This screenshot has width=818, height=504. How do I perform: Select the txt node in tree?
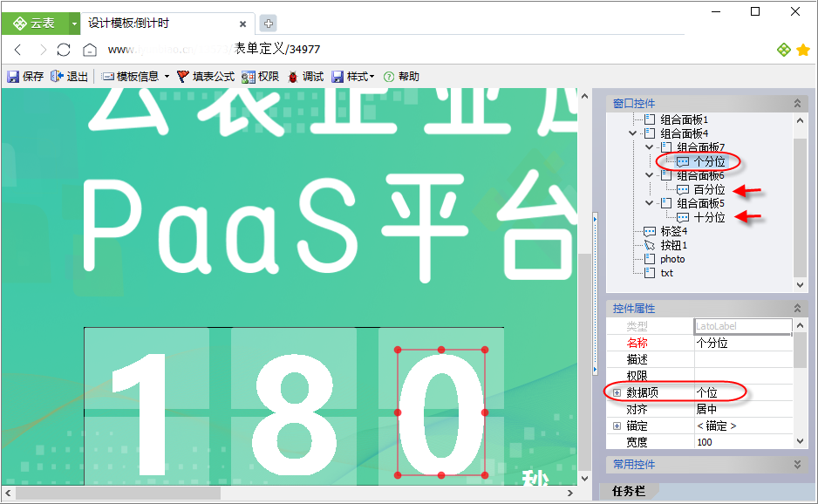[667, 273]
